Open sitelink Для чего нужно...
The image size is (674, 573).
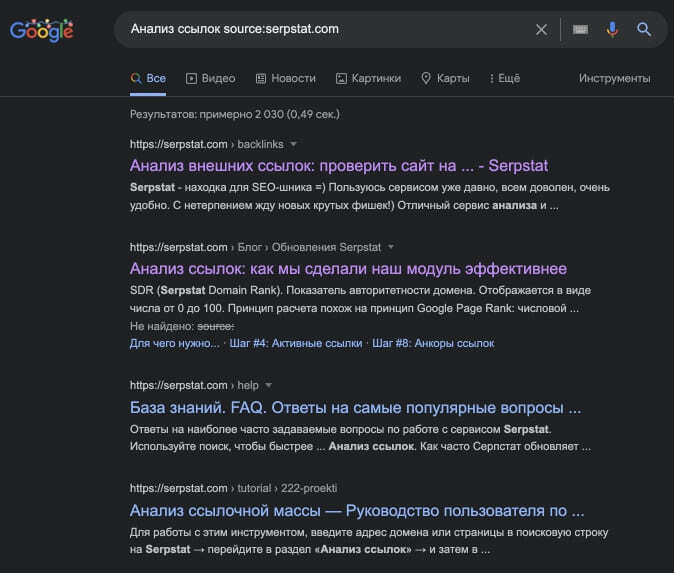point(175,343)
